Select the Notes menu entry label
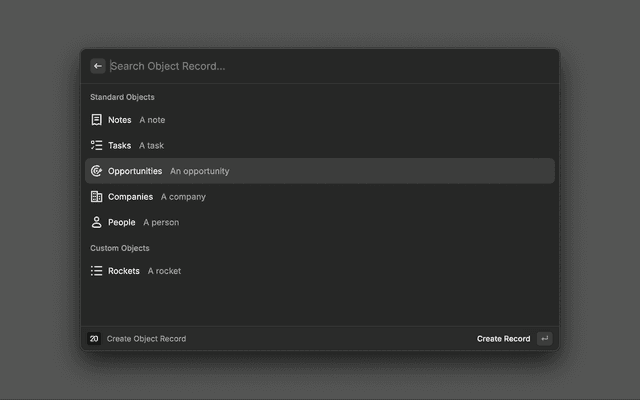 coord(120,120)
